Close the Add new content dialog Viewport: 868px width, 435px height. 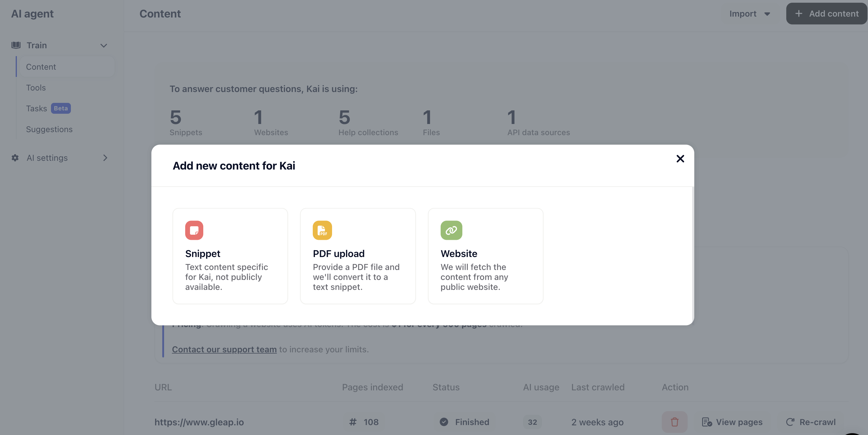click(680, 159)
